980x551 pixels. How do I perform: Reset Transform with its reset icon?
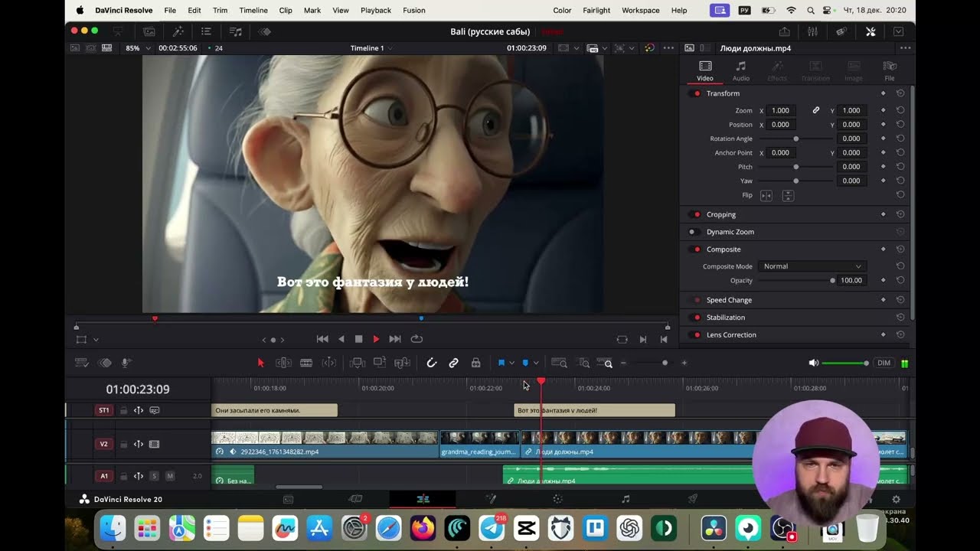pos(900,93)
